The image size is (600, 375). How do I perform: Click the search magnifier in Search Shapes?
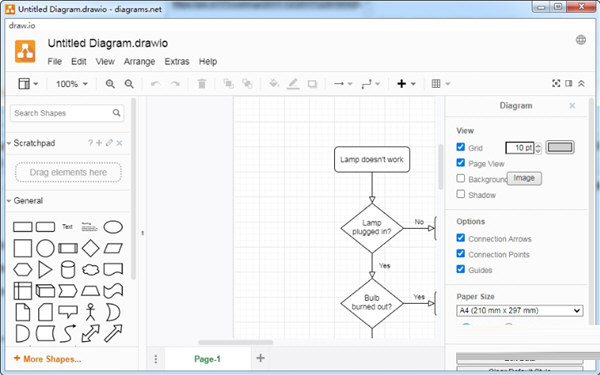click(116, 113)
